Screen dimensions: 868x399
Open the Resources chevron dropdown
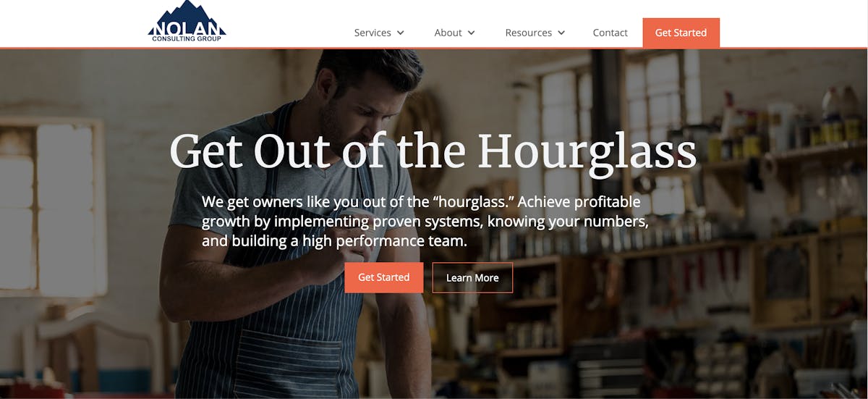point(561,33)
